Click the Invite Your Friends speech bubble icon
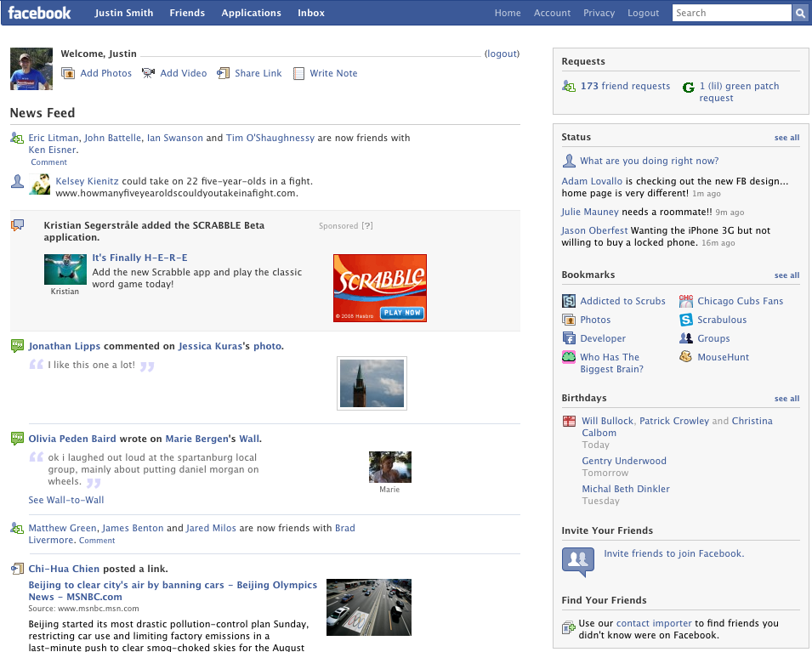 point(578,562)
